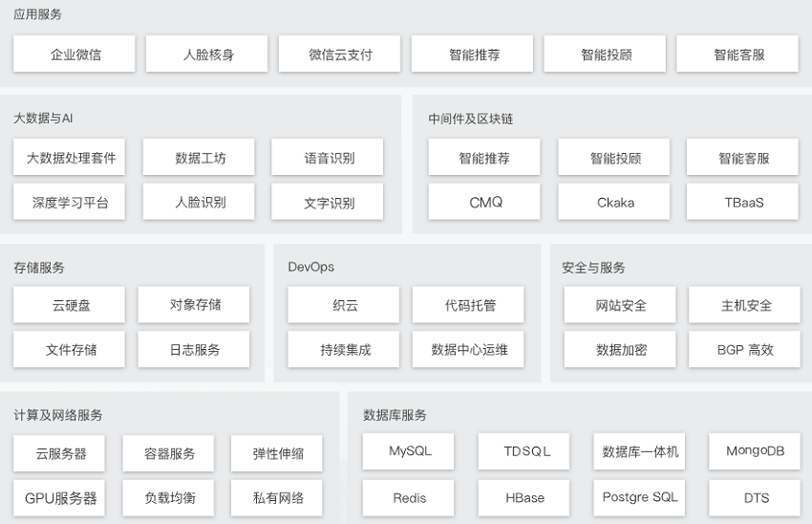Click the 主机安全 card
Image resolution: width=812 pixels, height=524 pixels.
click(744, 305)
